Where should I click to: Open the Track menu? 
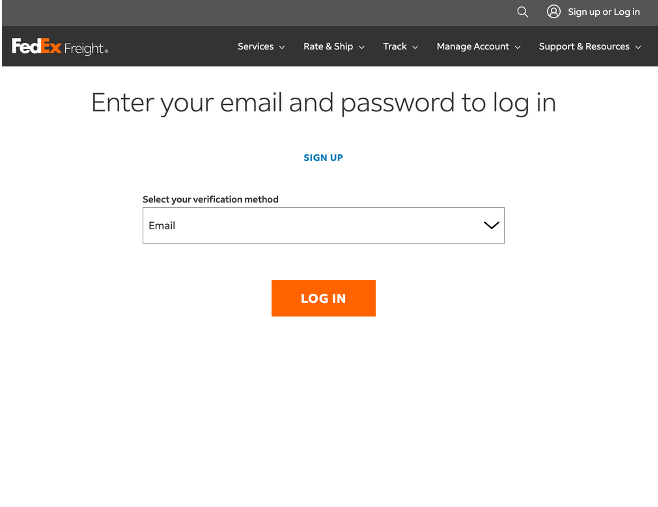click(400, 47)
